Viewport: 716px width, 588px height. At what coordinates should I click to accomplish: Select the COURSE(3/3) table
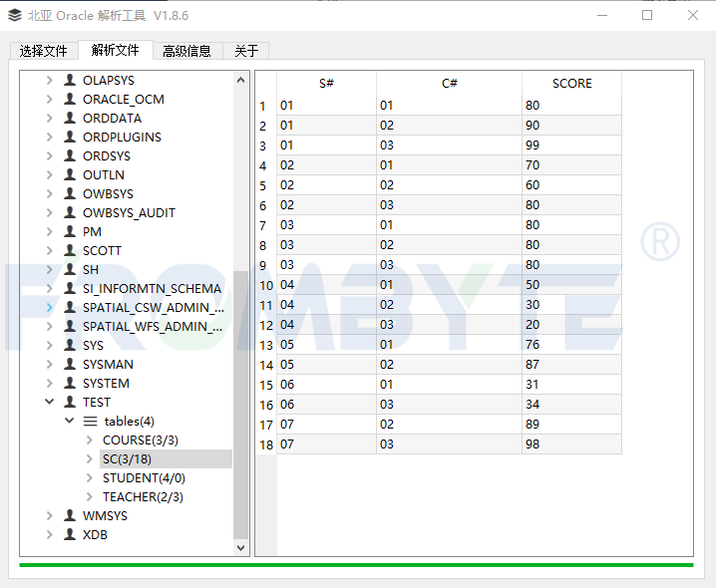(141, 441)
